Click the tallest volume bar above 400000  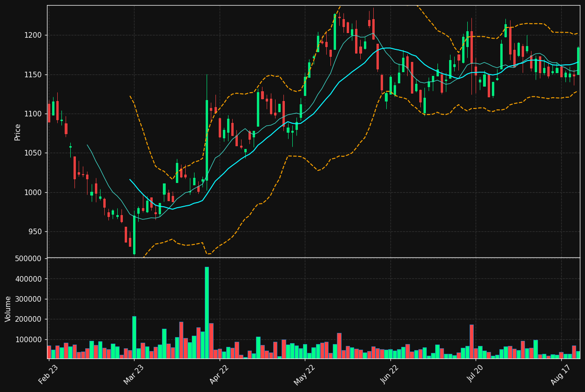point(207,313)
